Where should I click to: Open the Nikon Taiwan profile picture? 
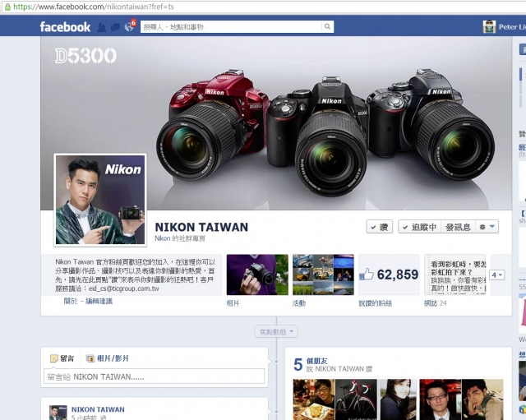pyautogui.click(x=100, y=200)
